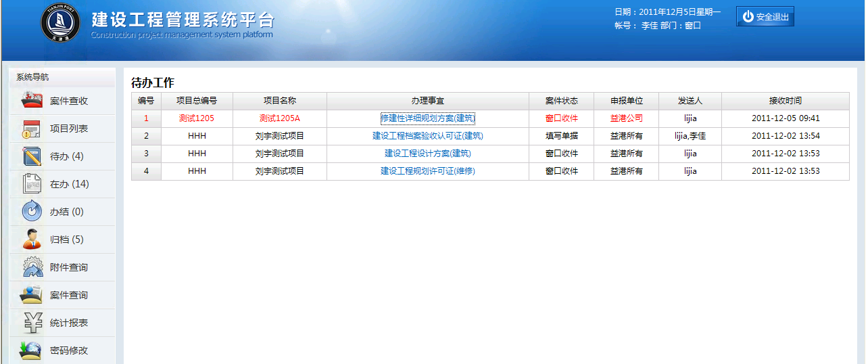The width and height of the screenshot is (868, 364).
Task: Click the 案件查询 icon in sidebar
Action: 32,295
